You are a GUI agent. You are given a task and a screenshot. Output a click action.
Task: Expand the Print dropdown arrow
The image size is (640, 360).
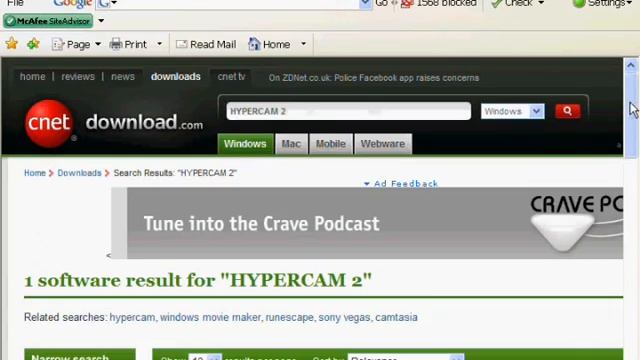(x=160, y=44)
